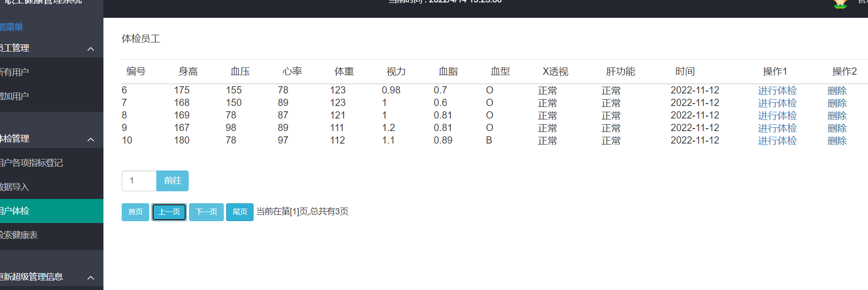Delete the record of employee 7
Image resolution: width=868 pixels, height=290 pixels.
[837, 103]
